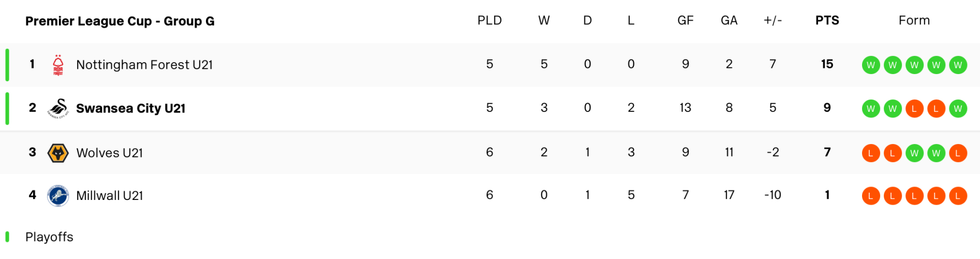Click Swansea's most recent win form badge

pyautogui.click(x=958, y=109)
